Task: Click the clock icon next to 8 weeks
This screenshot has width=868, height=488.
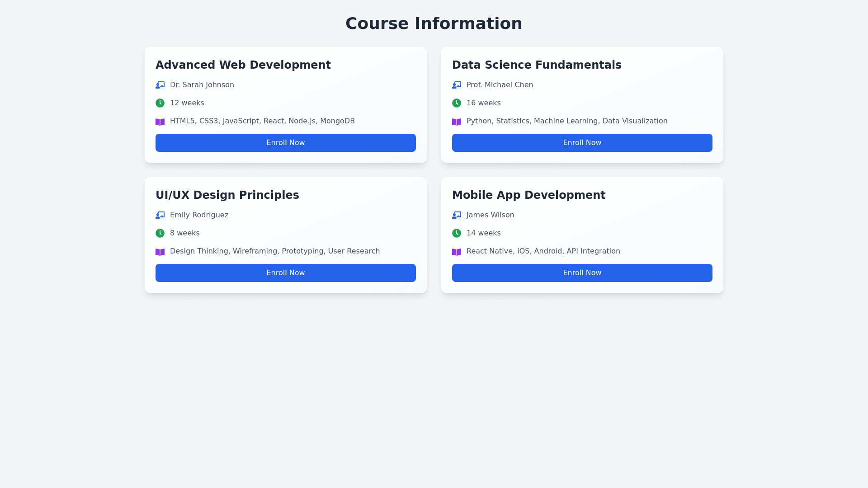Action: pyautogui.click(x=160, y=233)
